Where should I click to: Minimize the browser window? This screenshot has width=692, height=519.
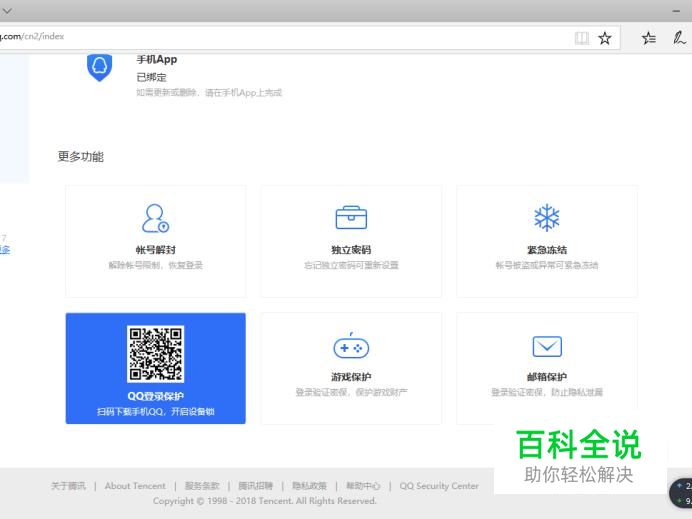676,11
